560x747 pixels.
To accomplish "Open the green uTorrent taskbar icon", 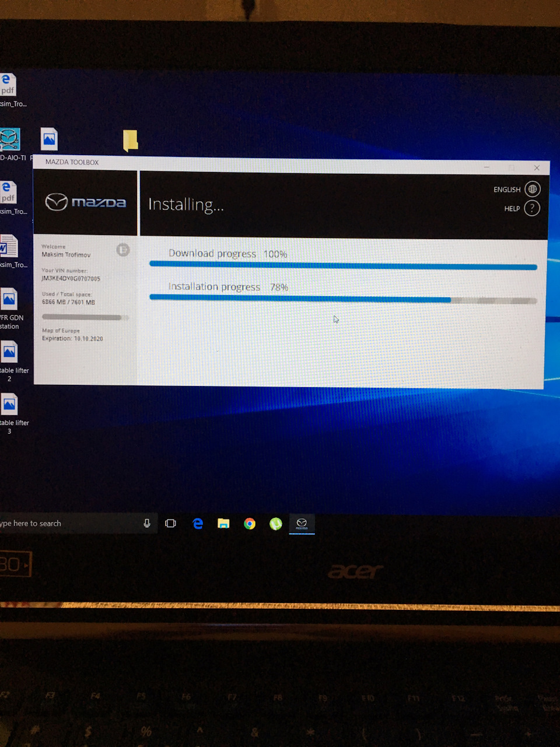I will (x=276, y=524).
